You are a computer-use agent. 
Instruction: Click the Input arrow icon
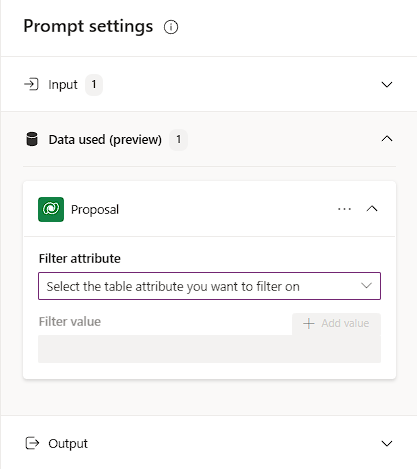tap(31, 84)
